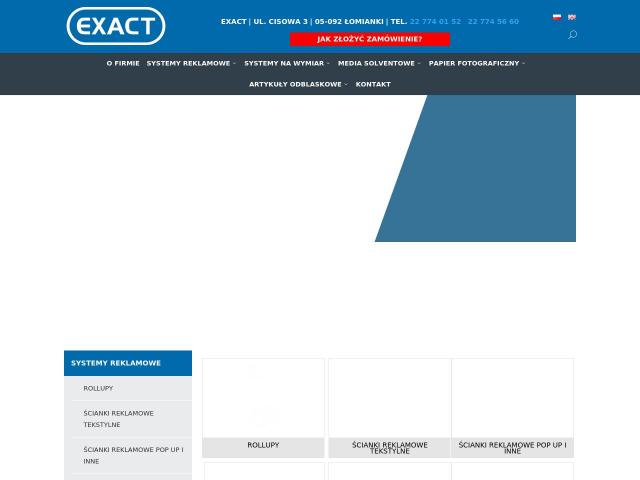Click the EXACT logo
Screen dimensions: 640x480
[116, 26]
